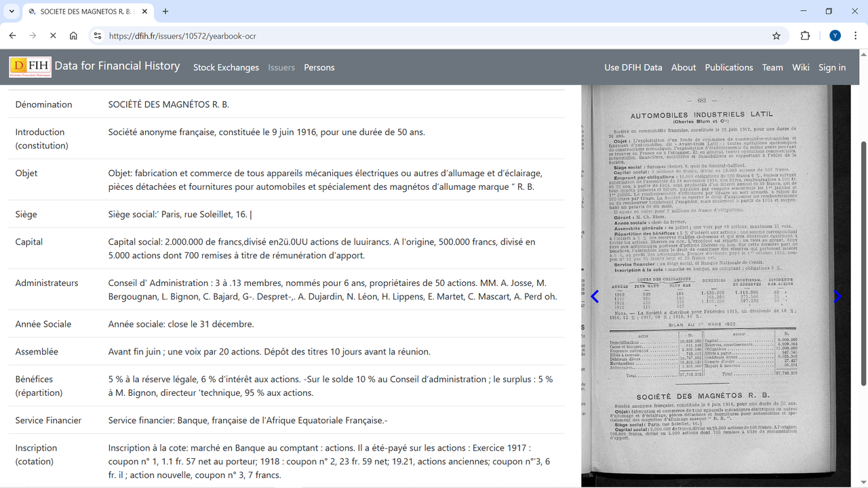Screen dimensions: 868x488
Task: Click the Année Sociale row label
Action: (43, 324)
